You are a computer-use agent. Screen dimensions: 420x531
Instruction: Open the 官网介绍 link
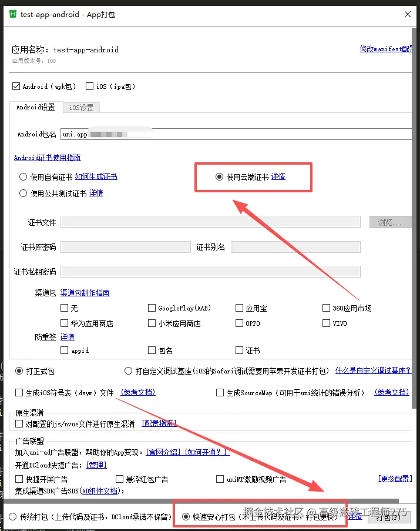163,452
